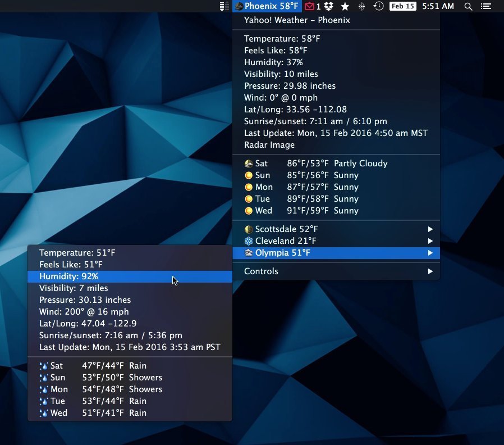Click the rain icon on Olympia Sun forecast

44,378
